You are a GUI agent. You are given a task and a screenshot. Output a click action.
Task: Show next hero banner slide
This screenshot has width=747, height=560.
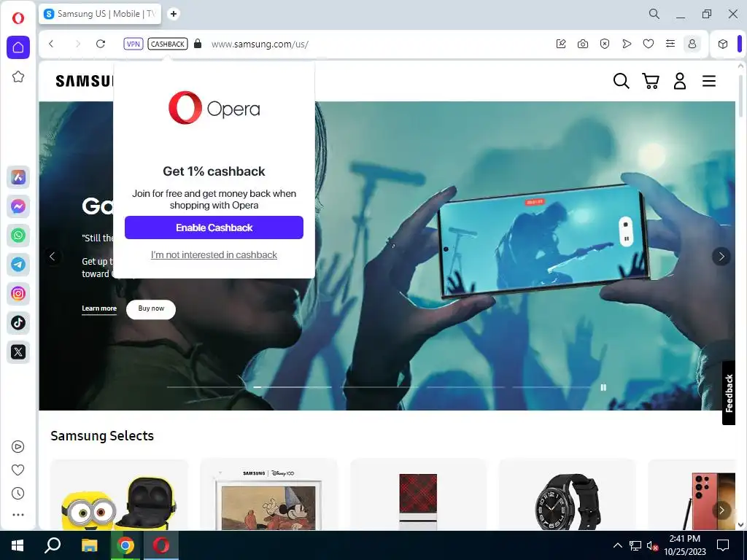click(x=721, y=257)
